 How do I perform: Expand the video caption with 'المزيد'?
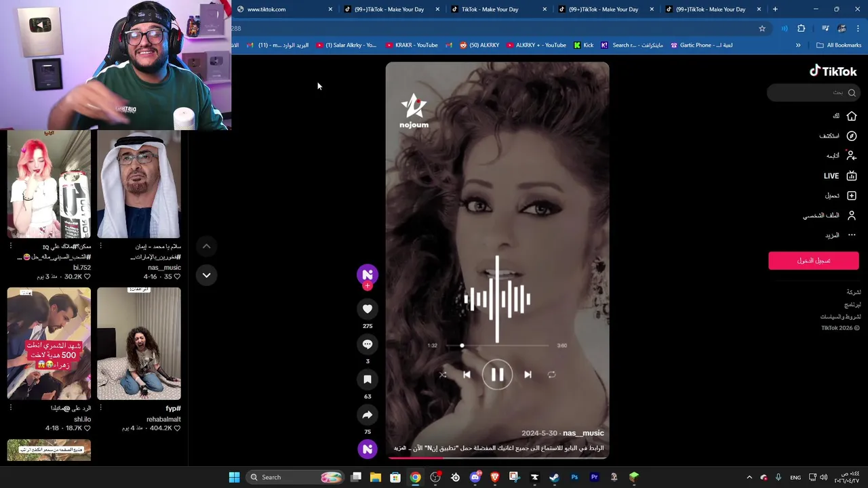click(399, 448)
